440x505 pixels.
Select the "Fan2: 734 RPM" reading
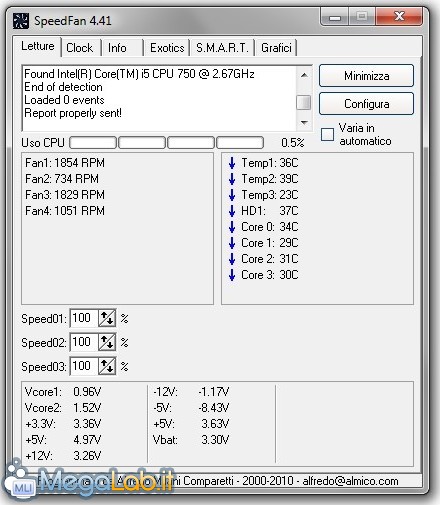(62, 179)
